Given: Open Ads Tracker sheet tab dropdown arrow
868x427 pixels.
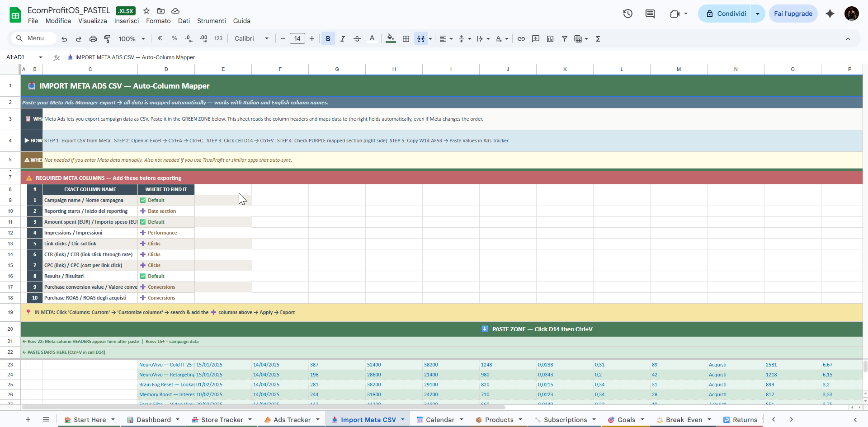Looking at the screenshot, I should coord(318,419).
